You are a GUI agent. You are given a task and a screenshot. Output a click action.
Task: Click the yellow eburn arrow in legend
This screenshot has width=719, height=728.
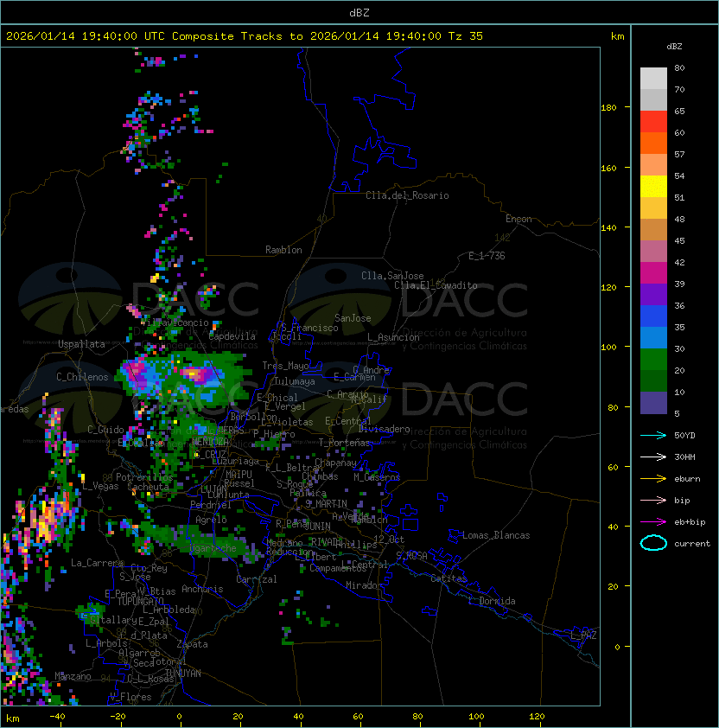[x=653, y=479]
